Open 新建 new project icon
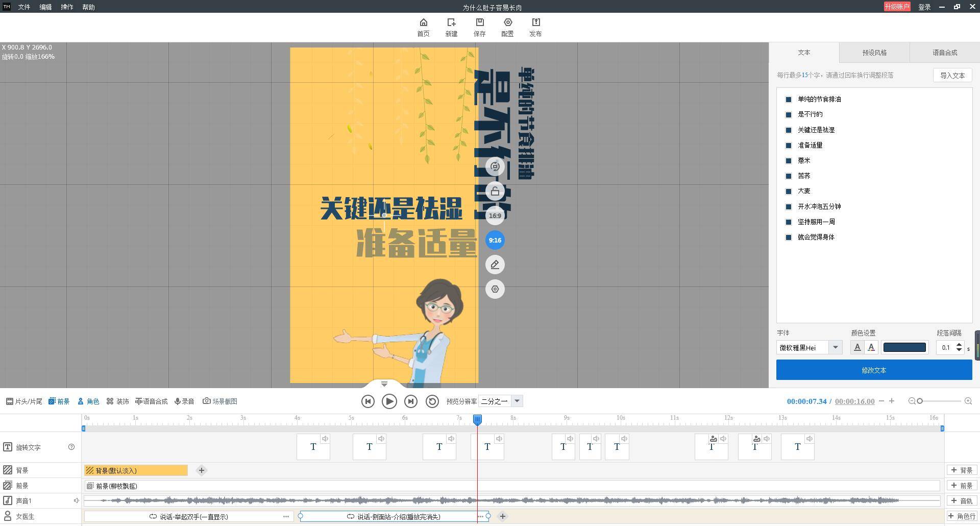The width and height of the screenshot is (980, 526). pos(451,23)
